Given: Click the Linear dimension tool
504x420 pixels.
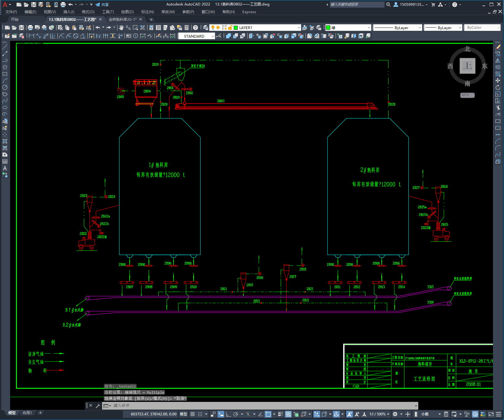Looking at the screenshot, I should click(31, 36).
